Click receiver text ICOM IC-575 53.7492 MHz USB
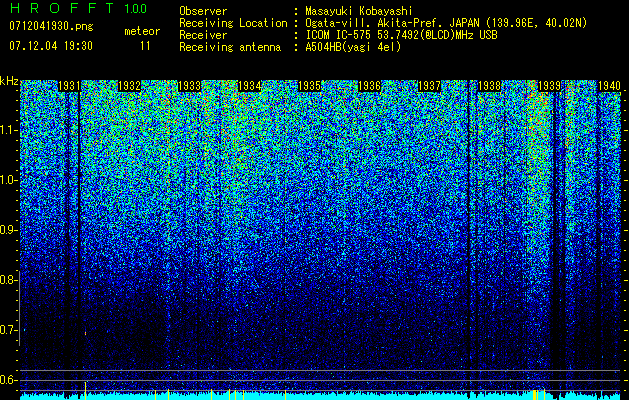Image resolution: width=629 pixels, height=400 pixels. tap(401, 35)
